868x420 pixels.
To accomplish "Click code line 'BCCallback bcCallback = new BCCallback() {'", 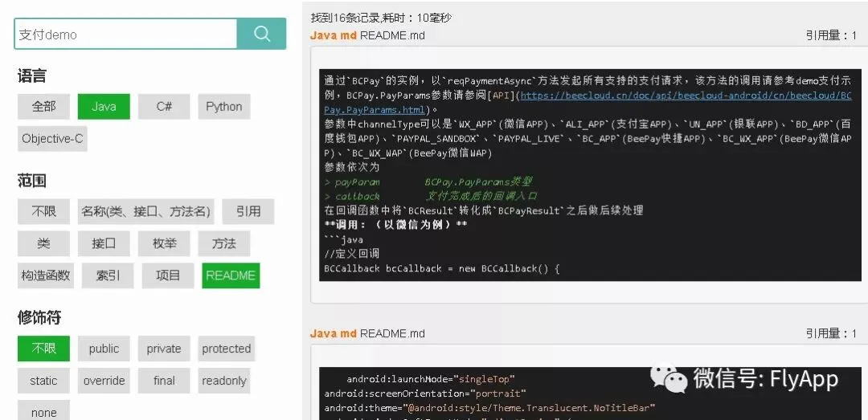I will (442, 268).
